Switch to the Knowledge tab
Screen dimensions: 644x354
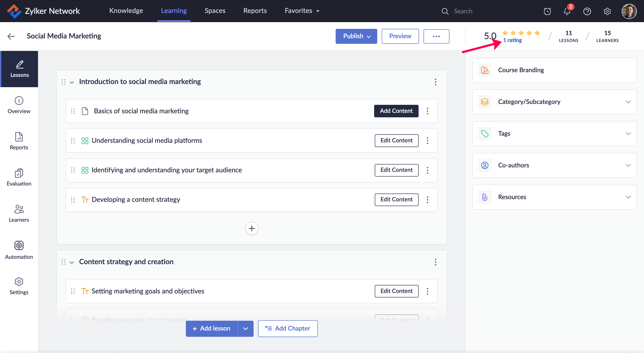126,11
